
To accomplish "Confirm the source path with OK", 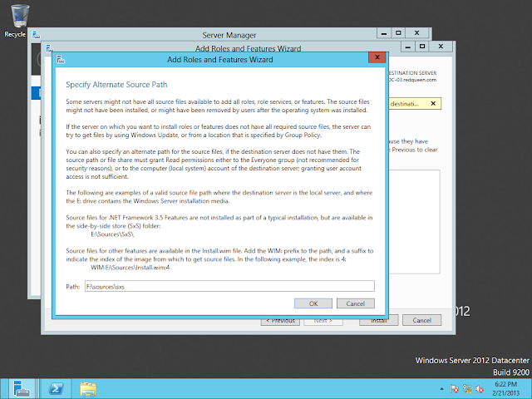I will tap(313, 303).
